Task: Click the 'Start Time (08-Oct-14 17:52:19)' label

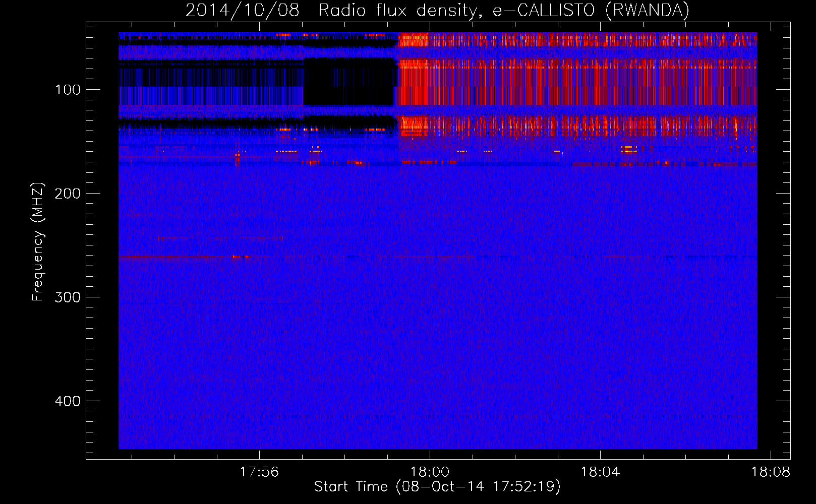Action: [437, 487]
